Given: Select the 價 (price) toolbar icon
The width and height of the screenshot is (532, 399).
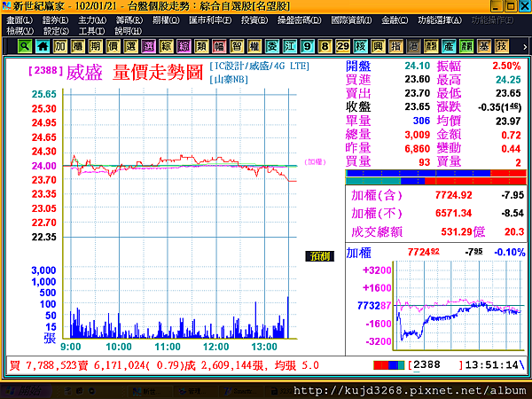Looking at the screenshot, I should [x=113, y=46].
